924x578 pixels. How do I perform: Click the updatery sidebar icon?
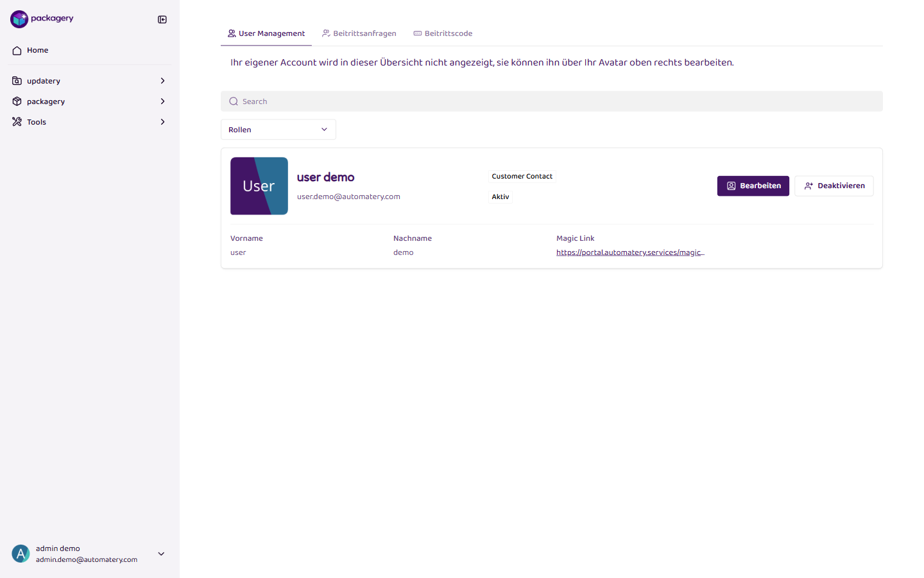(17, 81)
